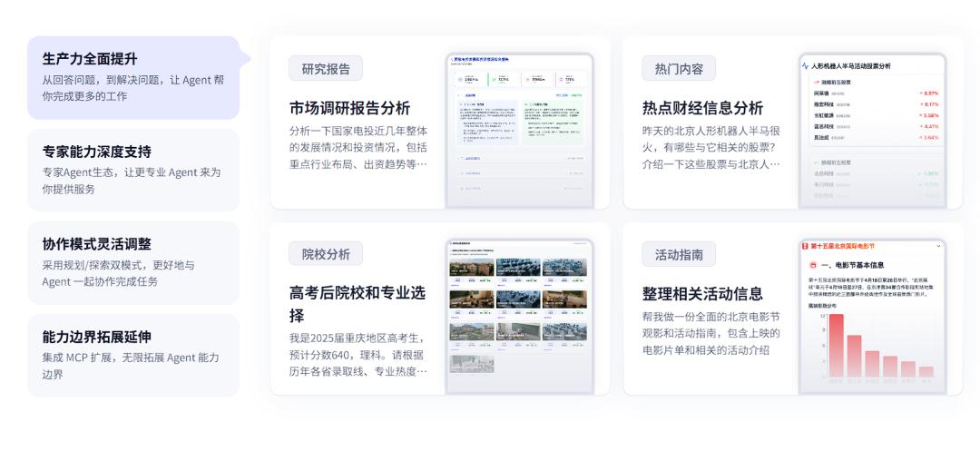Click the calendar icon beside 电影节基本信息
The width and height of the screenshot is (980, 461).
click(813, 265)
